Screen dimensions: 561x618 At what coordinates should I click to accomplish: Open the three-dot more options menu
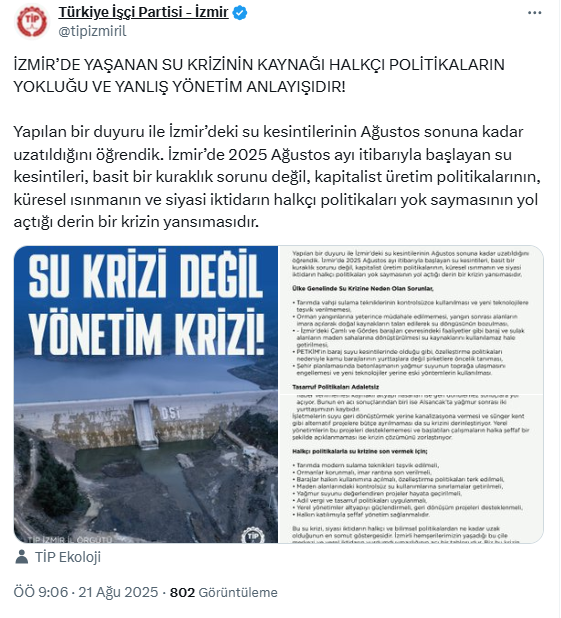pos(535,13)
